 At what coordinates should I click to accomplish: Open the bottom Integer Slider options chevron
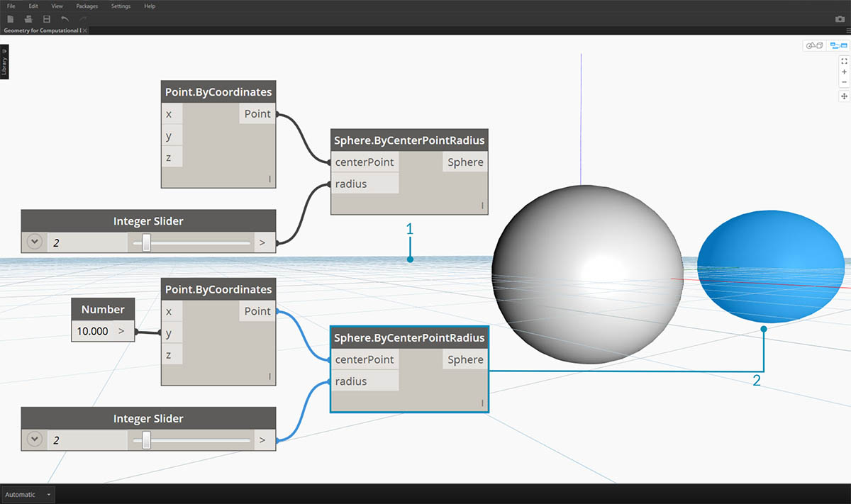pyautogui.click(x=34, y=439)
